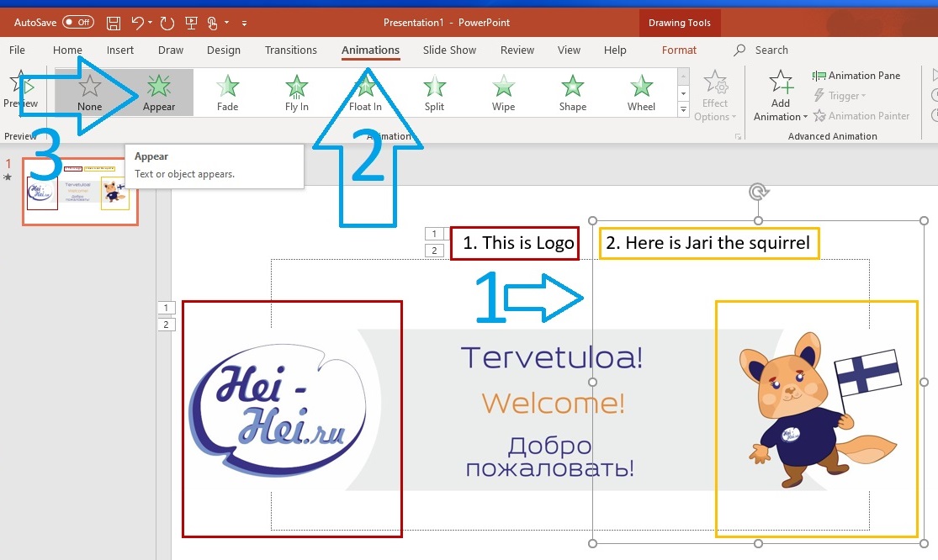Switch to the Home tab

[x=67, y=50]
